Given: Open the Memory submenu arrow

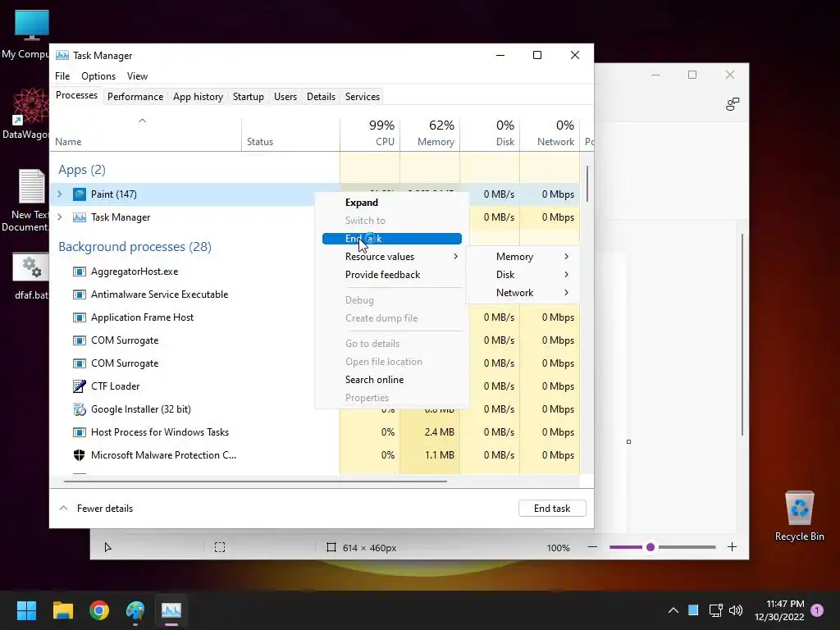Looking at the screenshot, I should [x=566, y=257].
